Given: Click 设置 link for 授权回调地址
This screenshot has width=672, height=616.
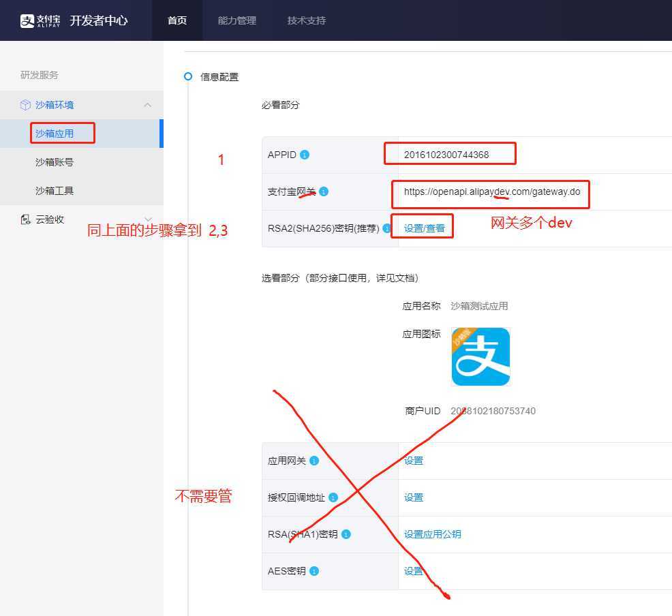Looking at the screenshot, I should point(414,497).
